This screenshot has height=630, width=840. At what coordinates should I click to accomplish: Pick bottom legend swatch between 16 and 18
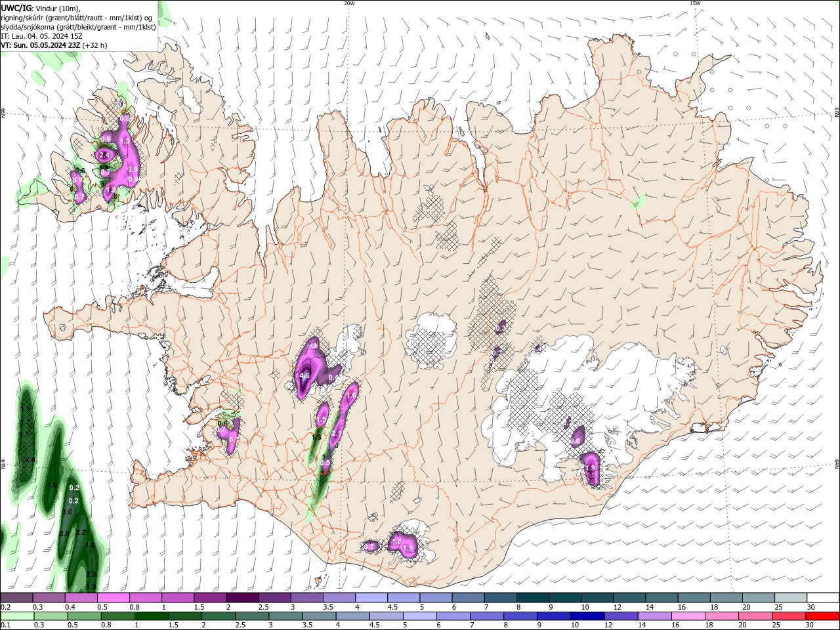pos(688,616)
